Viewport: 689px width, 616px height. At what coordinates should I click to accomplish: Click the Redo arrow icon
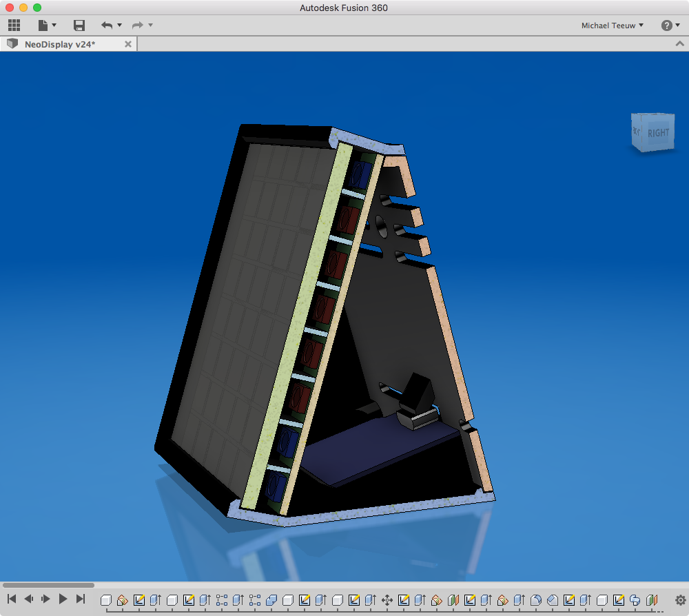pyautogui.click(x=137, y=25)
